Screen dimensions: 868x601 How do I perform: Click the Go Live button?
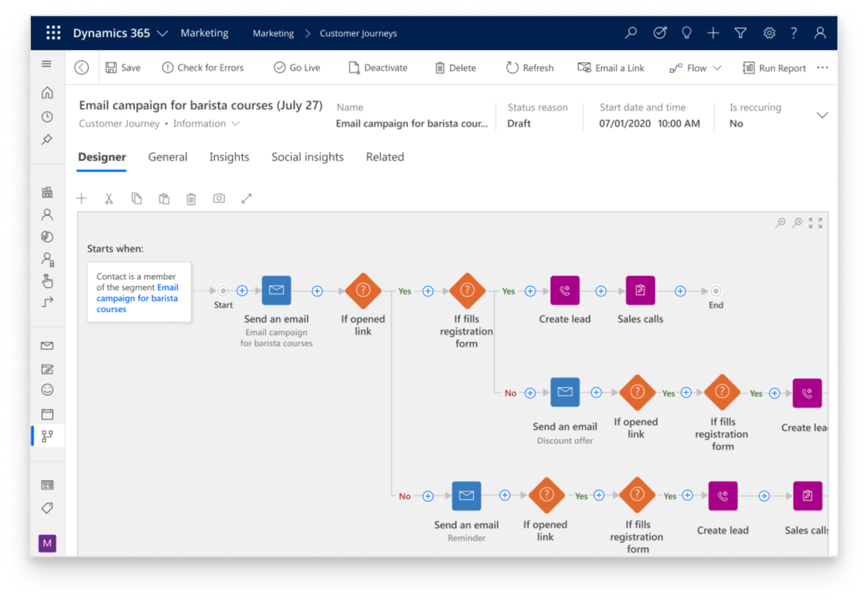click(297, 68)
